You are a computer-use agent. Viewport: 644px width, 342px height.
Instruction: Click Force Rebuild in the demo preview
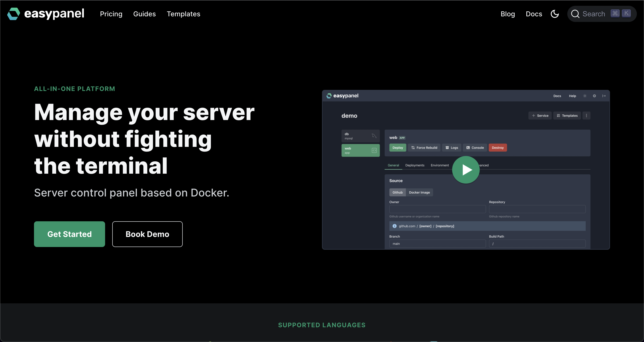tap(424, 148)
